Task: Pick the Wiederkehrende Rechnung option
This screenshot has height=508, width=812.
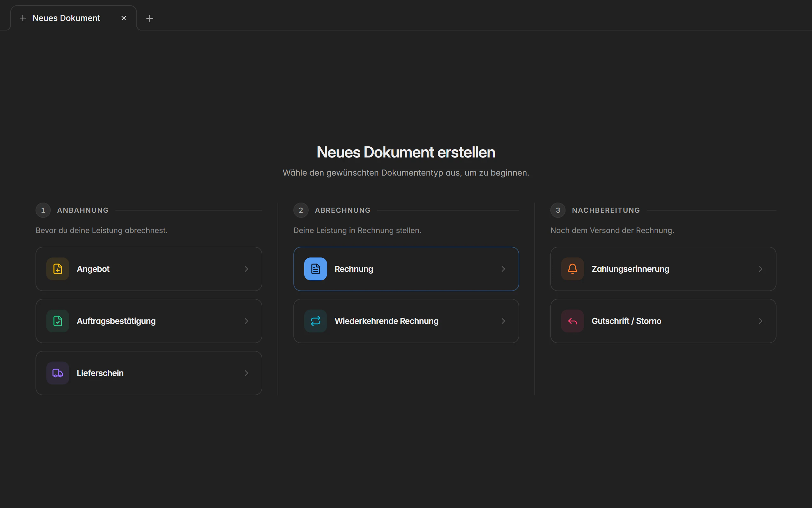Action: click(x=406, y=321)
